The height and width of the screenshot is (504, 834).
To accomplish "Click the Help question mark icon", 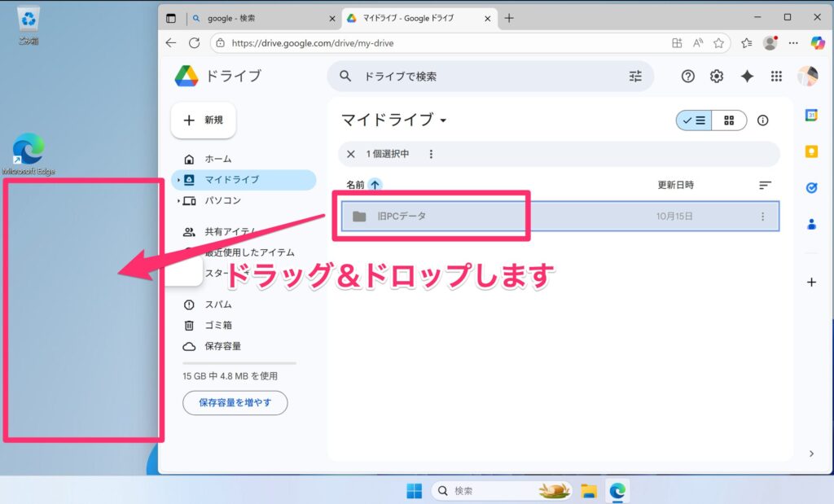I will tap(688, 76).
